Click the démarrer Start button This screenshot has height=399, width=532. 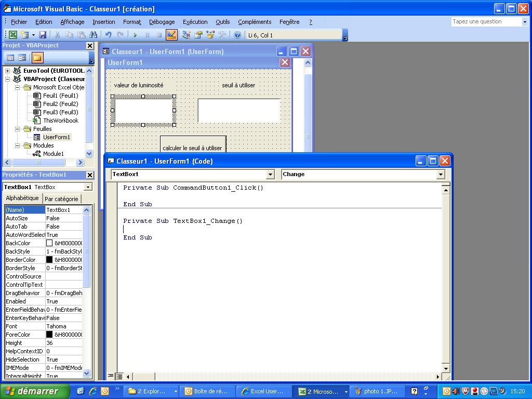pyautogui.click(x=35, y=391)
